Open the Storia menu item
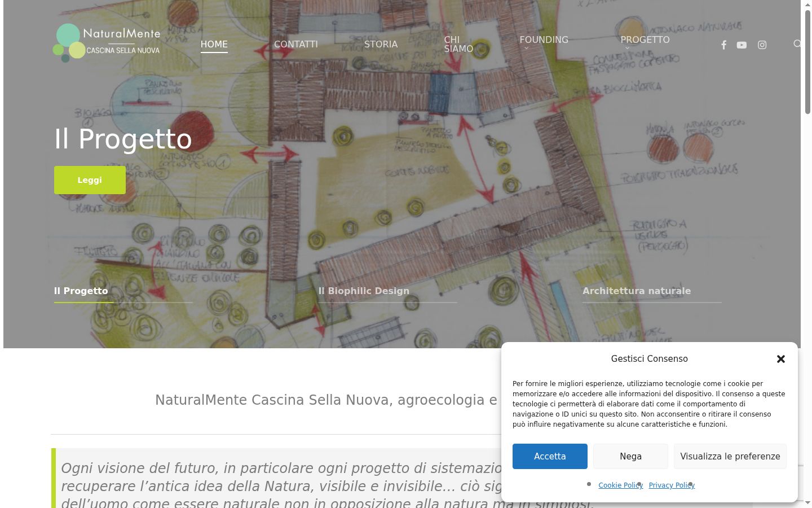 point(381,44)
